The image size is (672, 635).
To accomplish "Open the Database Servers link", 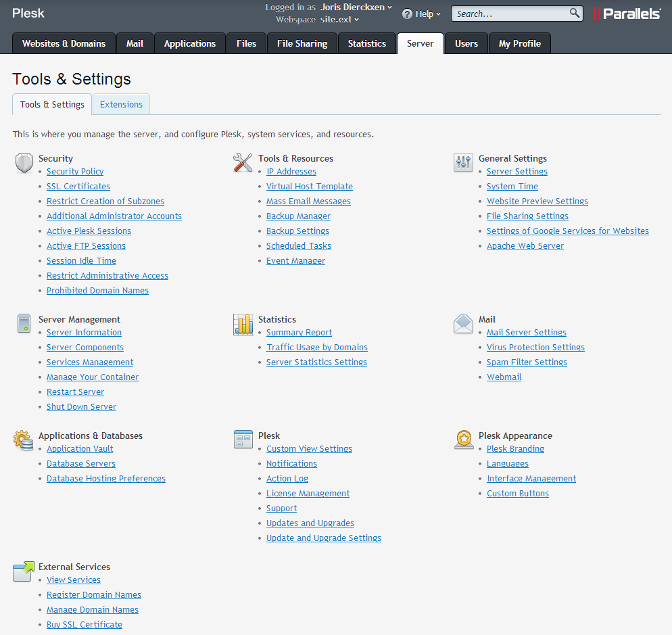I will pos(81,464).
